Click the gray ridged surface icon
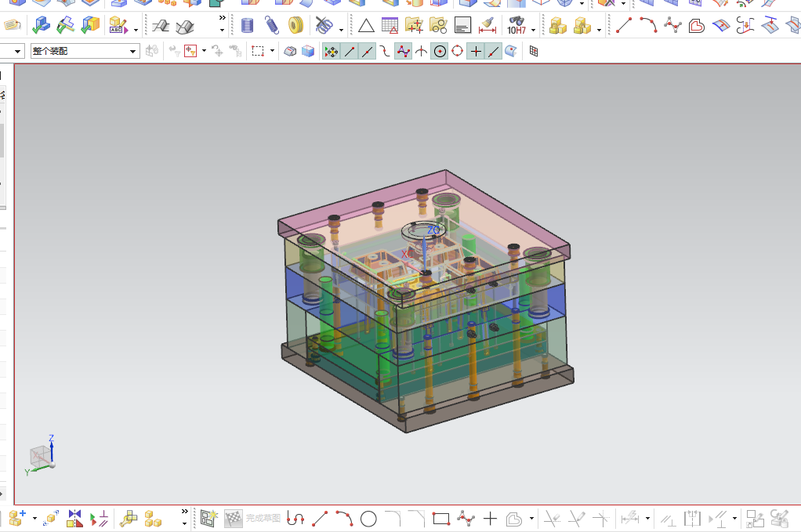801x532 pixels. point(161,26)
